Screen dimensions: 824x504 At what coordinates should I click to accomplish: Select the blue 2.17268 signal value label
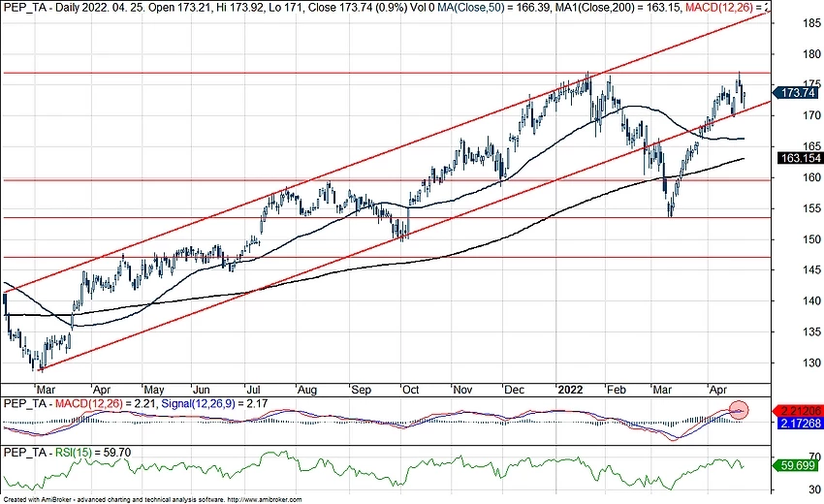pyautogui.click(x=800, y=423)
